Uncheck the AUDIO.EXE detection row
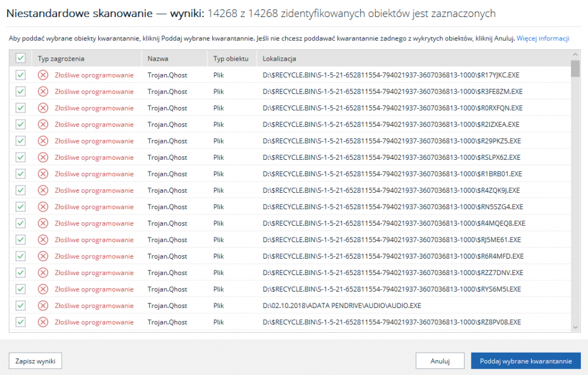This screenshot has width=588, height=375. point(20,305)
